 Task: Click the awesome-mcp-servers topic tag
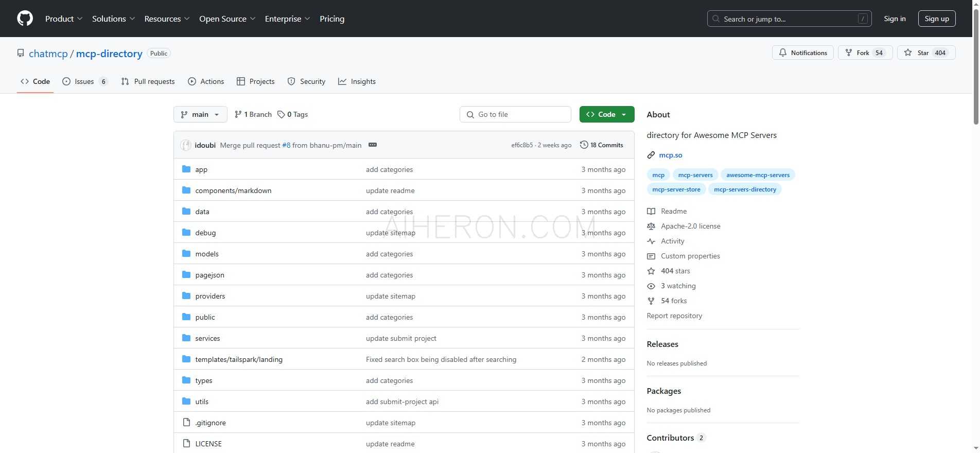[758, 175]
